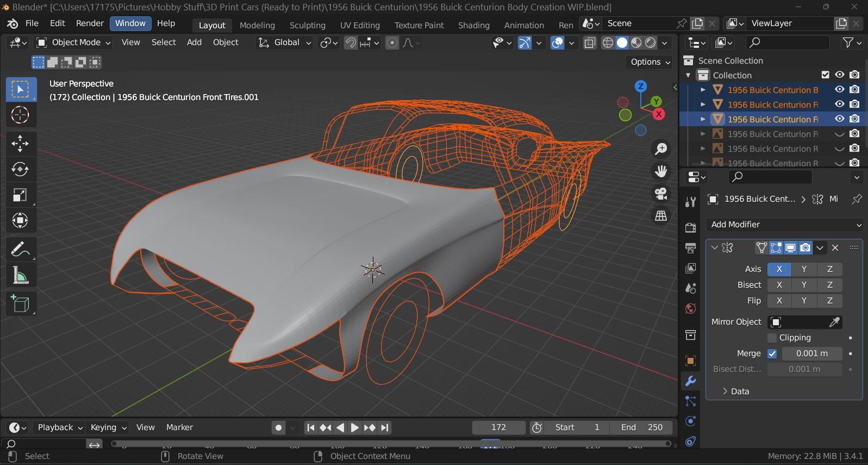Toggle Bisect Z button
This screenshot has height=465, width=868.
pos(829,285)
